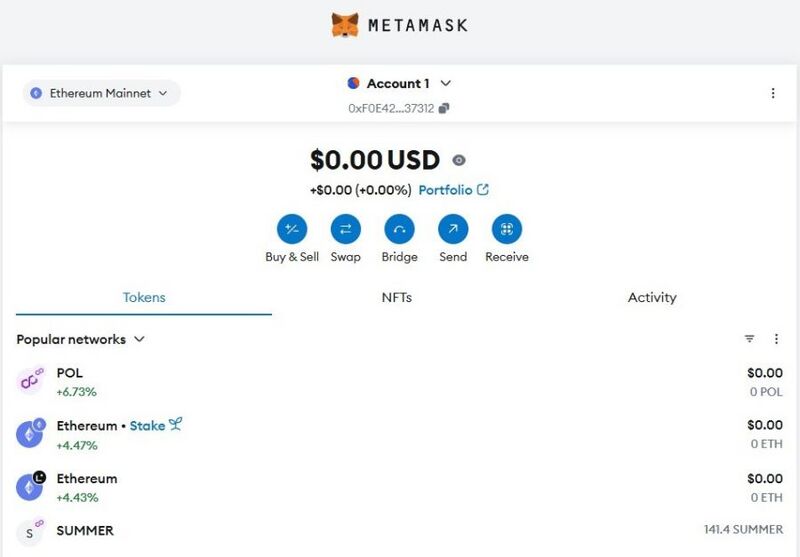This screenshot has width=800, height=557.
Task: Expand the Ethereum Mainnet network dropdown
Action: 101,93
